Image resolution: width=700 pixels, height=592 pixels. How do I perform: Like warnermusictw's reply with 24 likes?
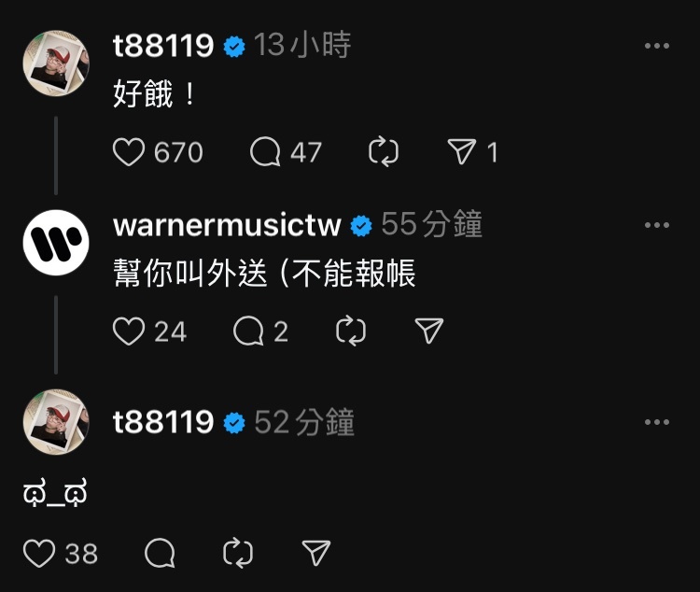129,331
